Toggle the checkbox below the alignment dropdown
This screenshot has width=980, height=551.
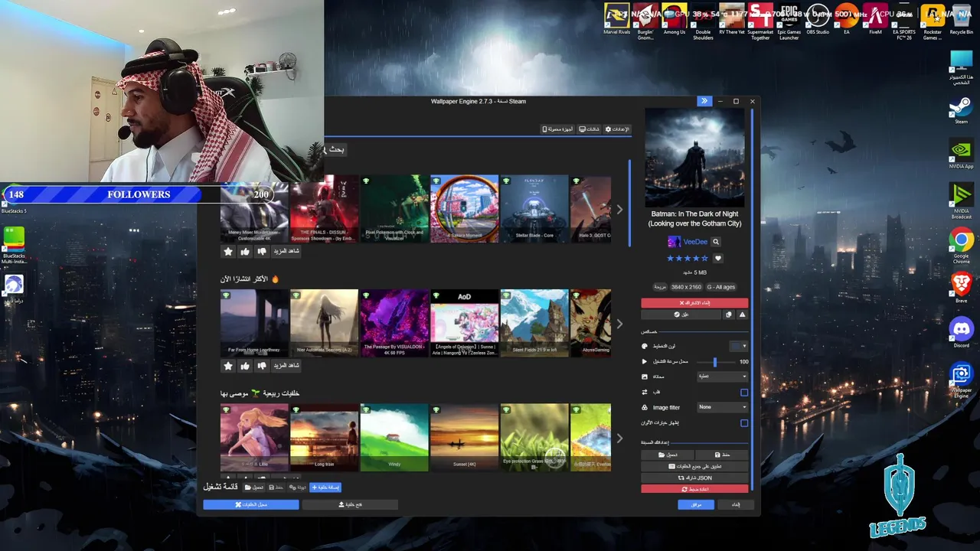pos(744,392)
